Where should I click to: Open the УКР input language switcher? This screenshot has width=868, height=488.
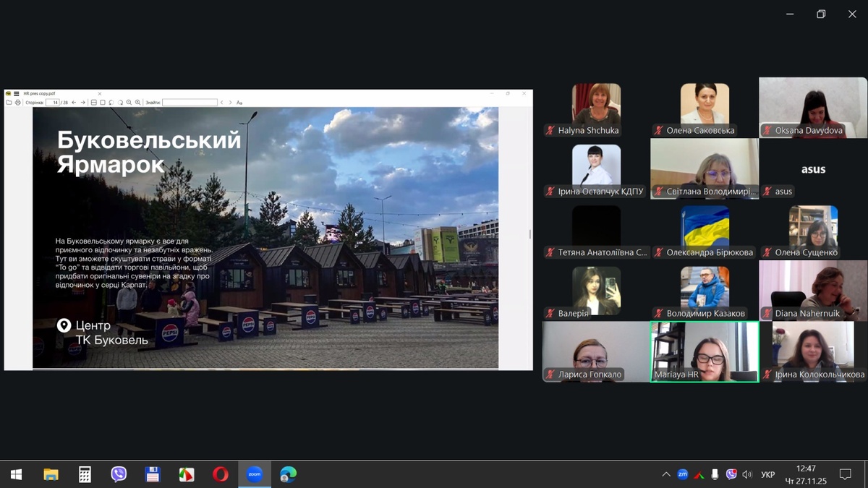767,474
